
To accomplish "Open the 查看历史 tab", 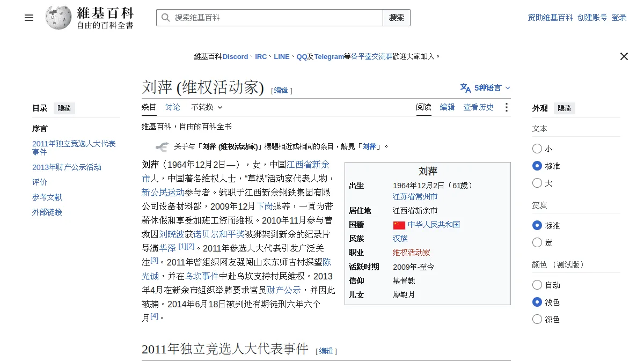I will [x=479, y=107].
